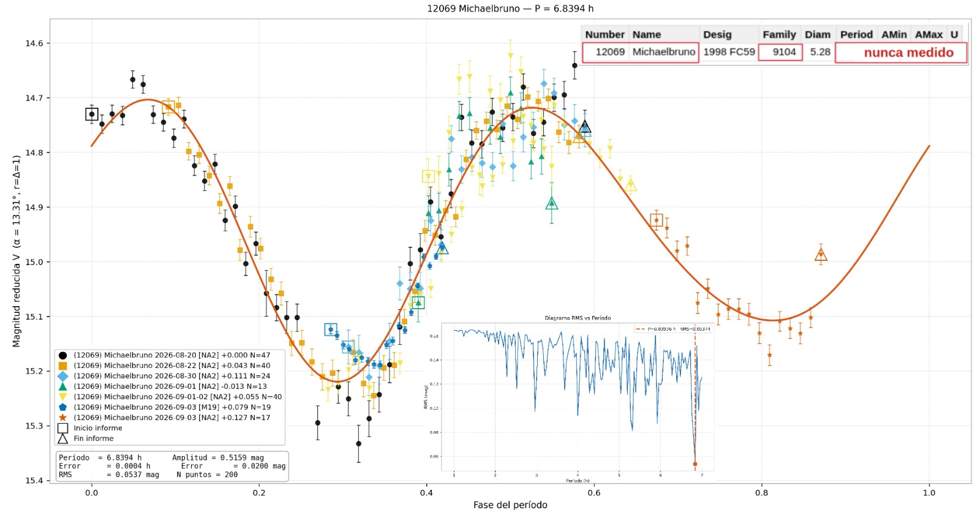Select the green triangle legend marker for 2026-09-01

pyautogui.click(x=62, y=386)
